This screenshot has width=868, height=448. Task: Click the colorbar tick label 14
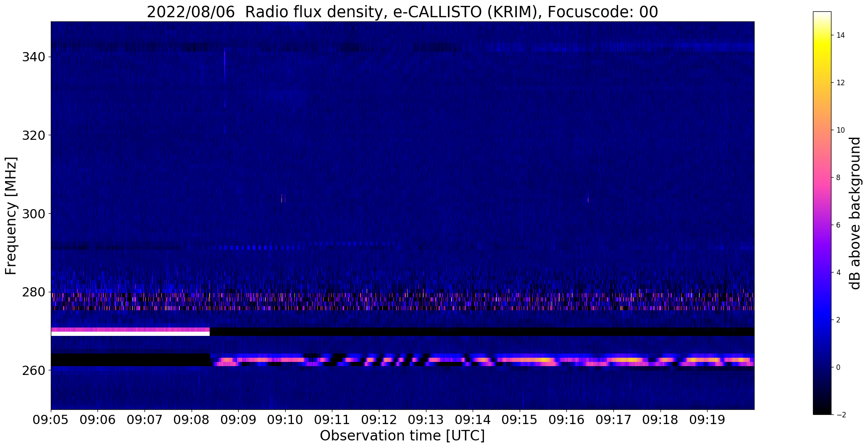point(841,35)
